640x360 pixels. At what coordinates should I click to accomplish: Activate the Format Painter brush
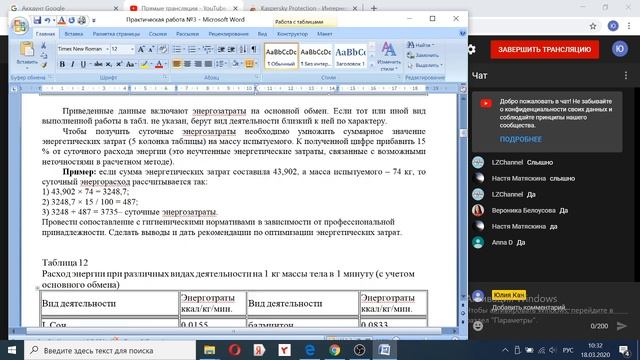pos(44,64)
